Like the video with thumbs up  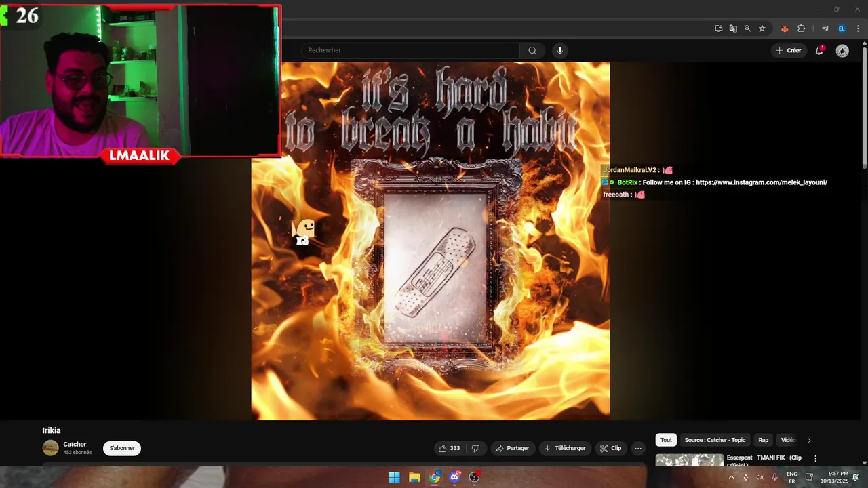pos(449,448)
